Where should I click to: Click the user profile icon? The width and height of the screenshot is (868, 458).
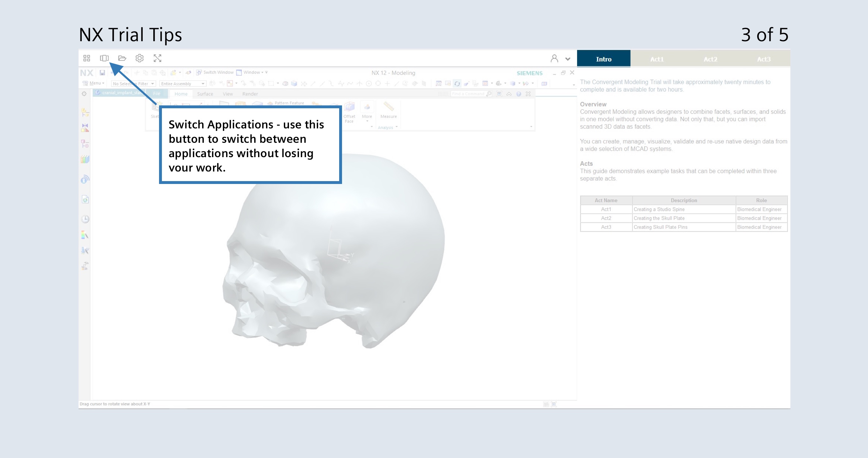[x=554, y=59]
